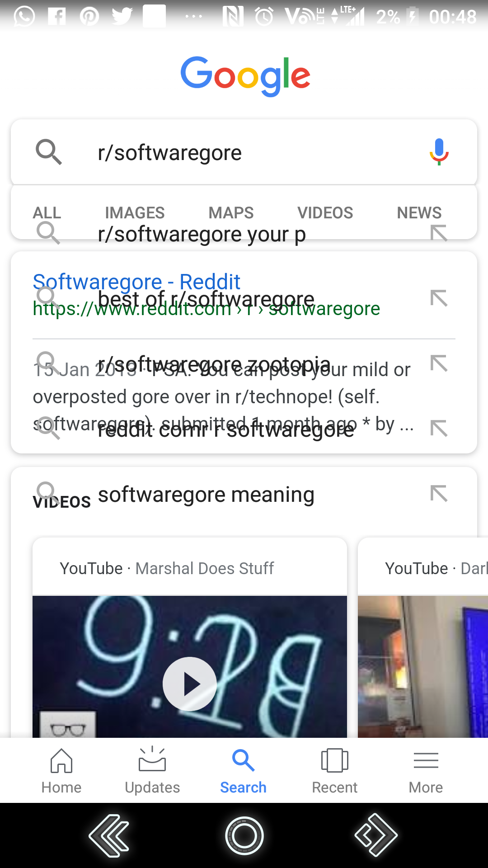The width and height of the screenshot is (488, 868).
Task: Tap the Android back navigation button
Action: coord(109,836)
